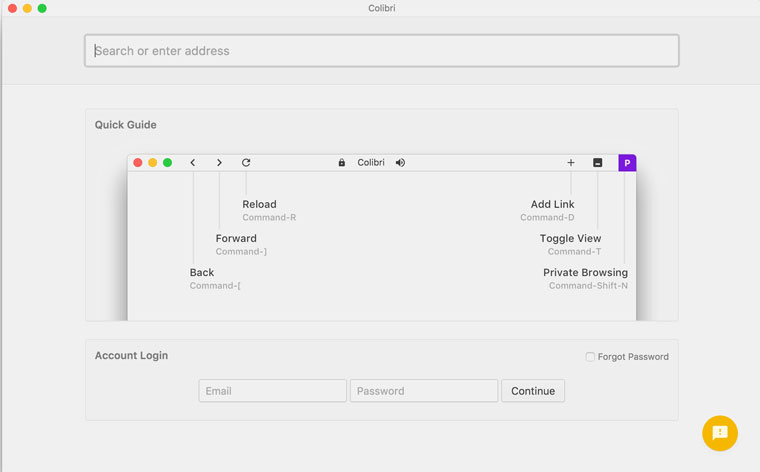The image size is (760, 472).
Task: Click the Forward label text
Action: click(236, 238)
